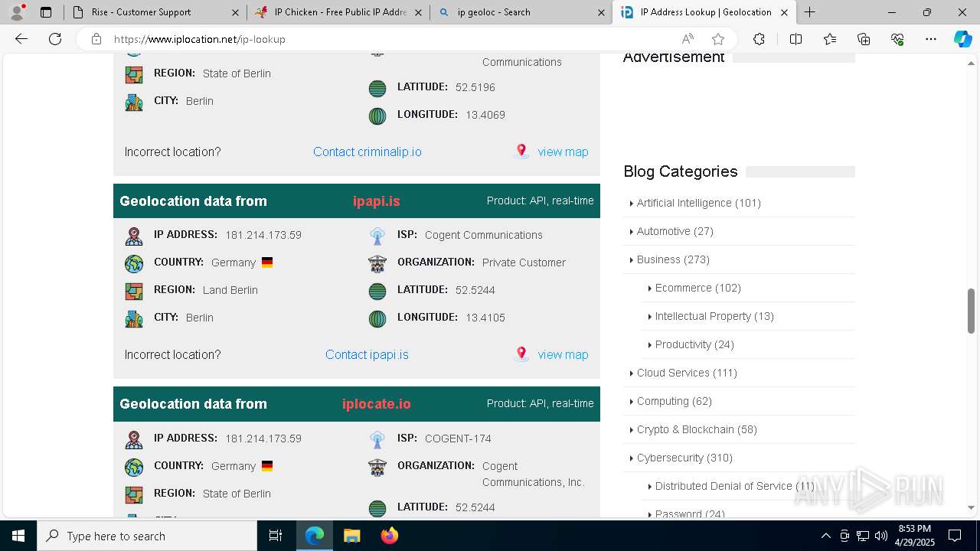The height and width of the screenshot is (551, 980).
Task: Open browser Extensions icon
Action: point(759,39)
